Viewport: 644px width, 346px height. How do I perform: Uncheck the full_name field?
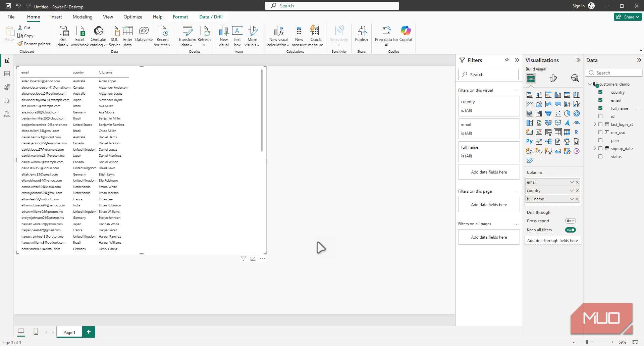pos(600,108)
